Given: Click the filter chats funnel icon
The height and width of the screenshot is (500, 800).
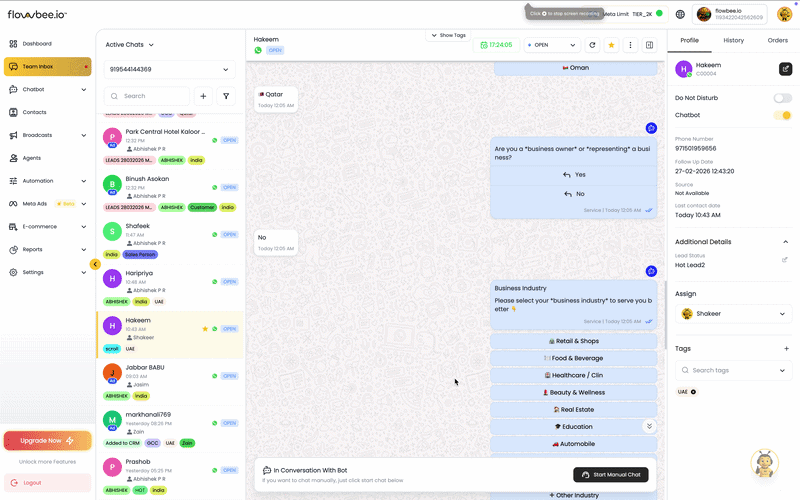Looking at the screenshot, I should coord(226,96).
